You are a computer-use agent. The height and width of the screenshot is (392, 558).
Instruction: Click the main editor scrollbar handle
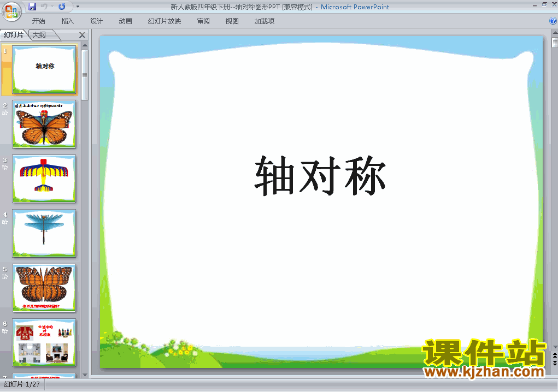(555, 43)
